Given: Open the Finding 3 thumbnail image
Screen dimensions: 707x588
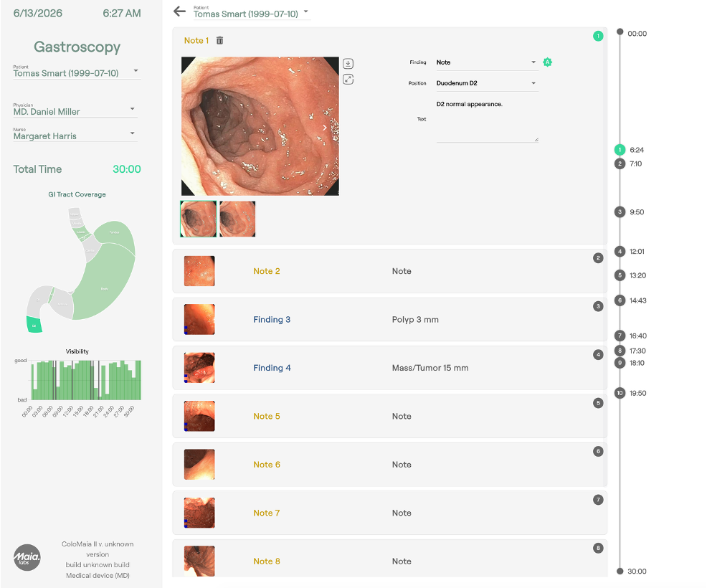Looking at the screenshot, I should (x=199, y=319).
